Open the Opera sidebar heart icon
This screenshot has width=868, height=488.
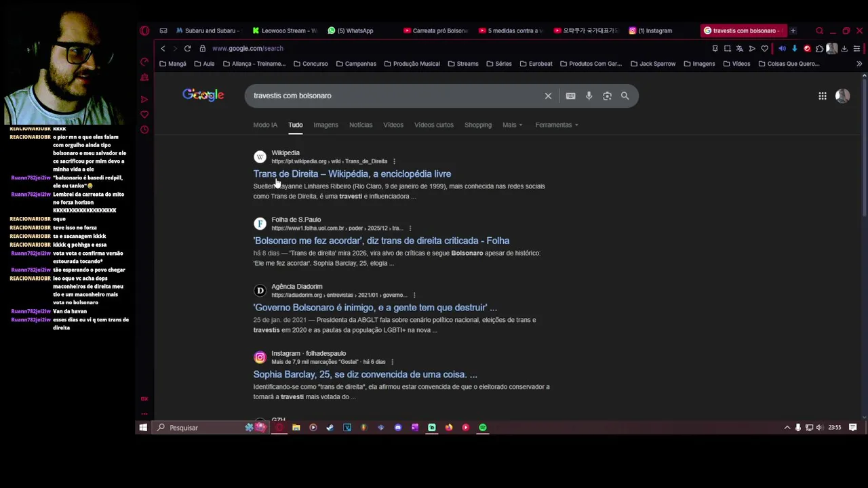(x=144, y=115)
